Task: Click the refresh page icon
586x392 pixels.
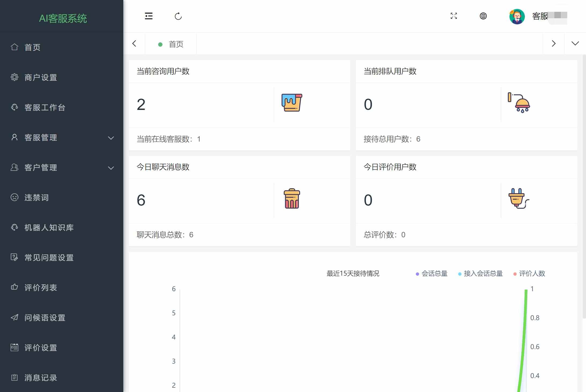Action: 178,16
